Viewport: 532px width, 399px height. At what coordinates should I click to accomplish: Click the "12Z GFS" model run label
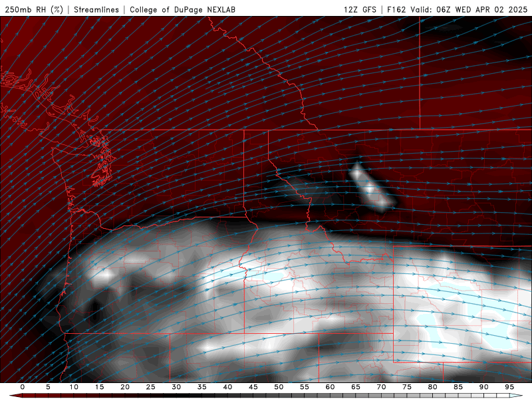pos(360,9)
